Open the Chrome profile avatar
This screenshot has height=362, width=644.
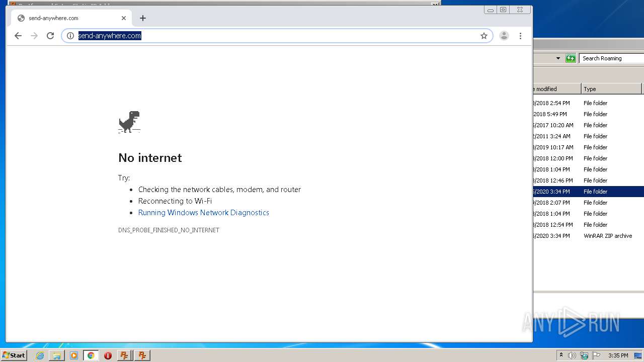504,36
